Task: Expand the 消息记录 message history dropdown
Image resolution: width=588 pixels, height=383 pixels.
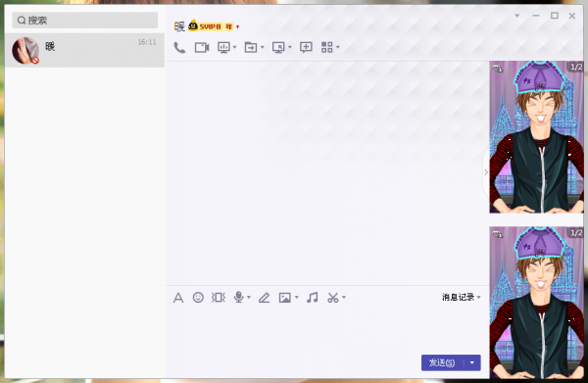Action: [x=461, y=297]
